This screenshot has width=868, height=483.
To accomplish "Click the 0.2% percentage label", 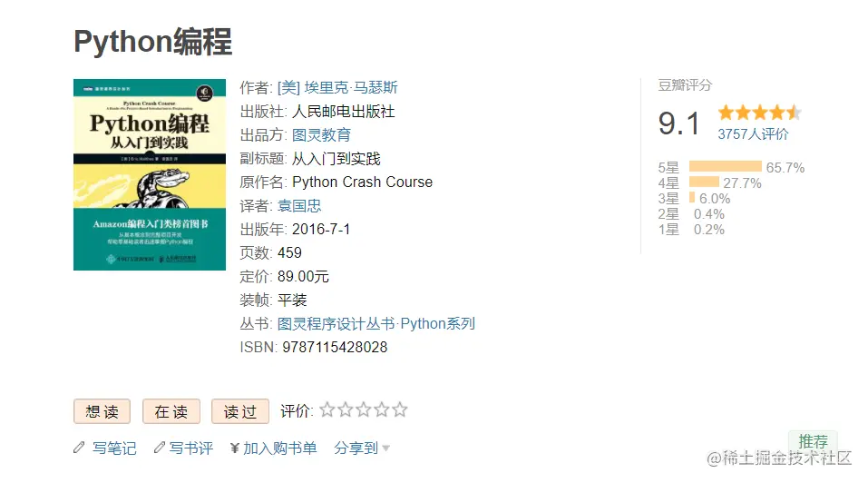I will [x=709, y=230].
